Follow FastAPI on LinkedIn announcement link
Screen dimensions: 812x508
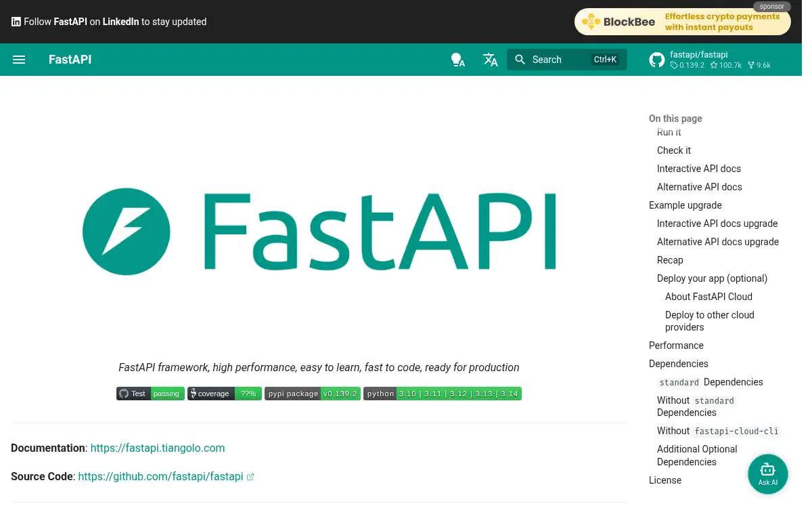pos(109,22)
